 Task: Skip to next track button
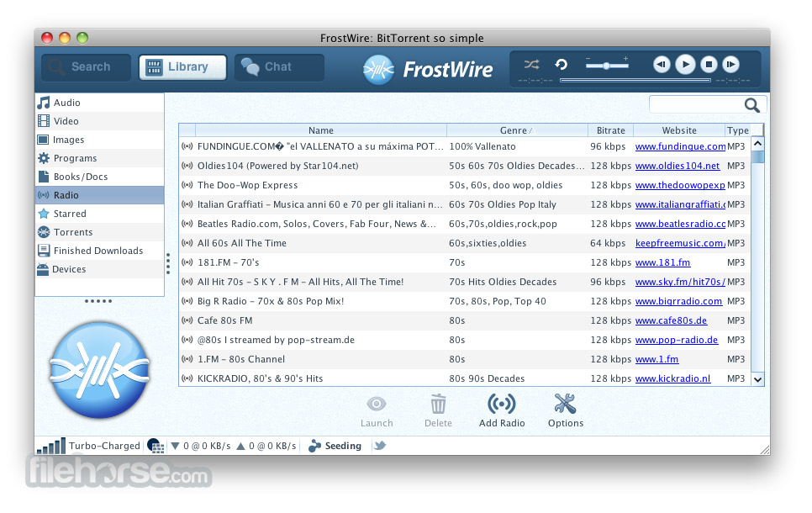click(x=730, y=65)
